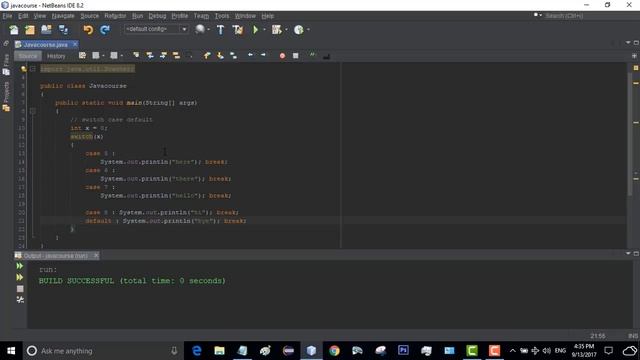Open the File menu
The height and width of the screenshot is (360, 640).
point(7,16)
